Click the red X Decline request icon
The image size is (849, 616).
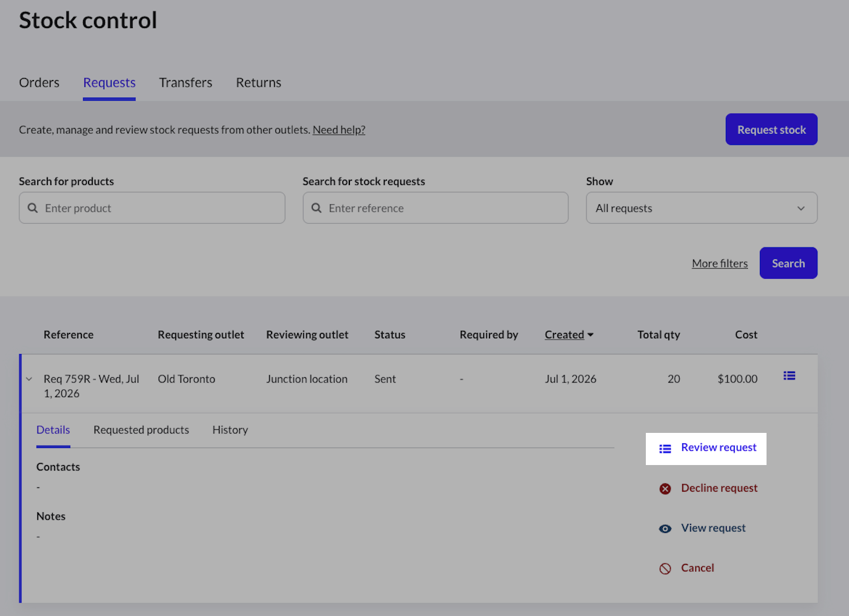[665, 489]
